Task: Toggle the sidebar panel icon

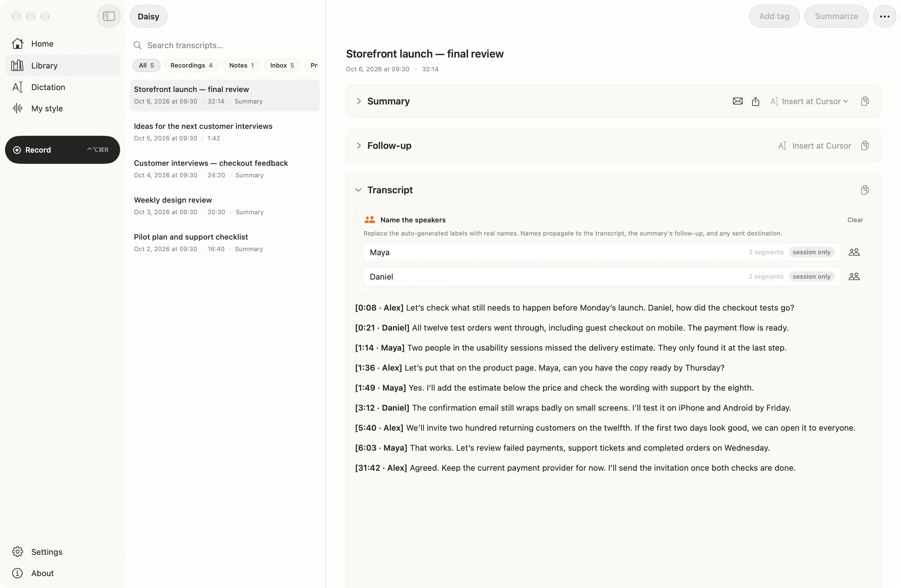Action: [x=109, y=16]
